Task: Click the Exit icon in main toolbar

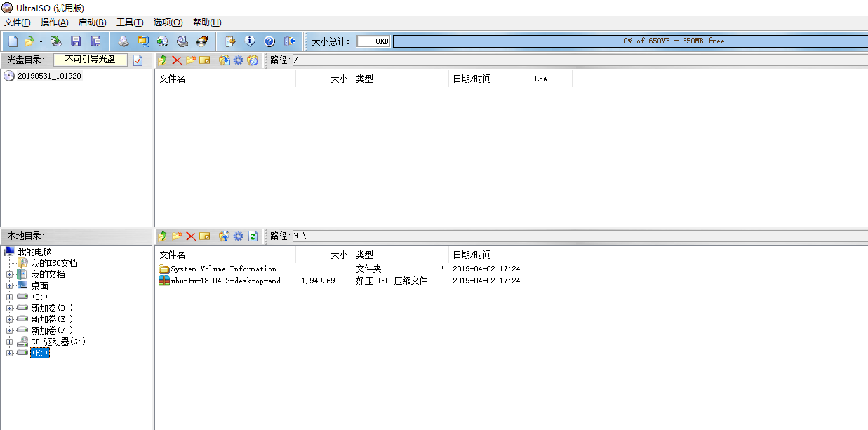Action: [289, 41]
